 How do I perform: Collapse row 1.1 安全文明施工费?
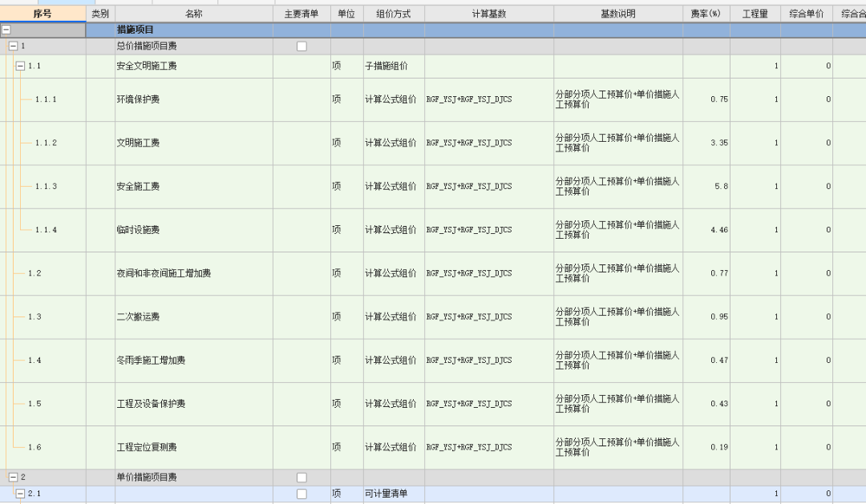(x=20, y=66)
